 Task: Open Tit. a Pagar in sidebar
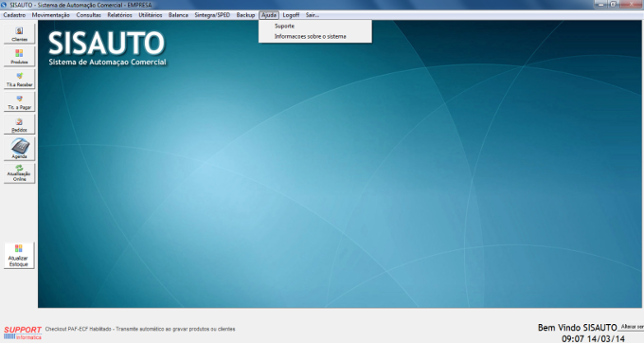pos(19,101)
